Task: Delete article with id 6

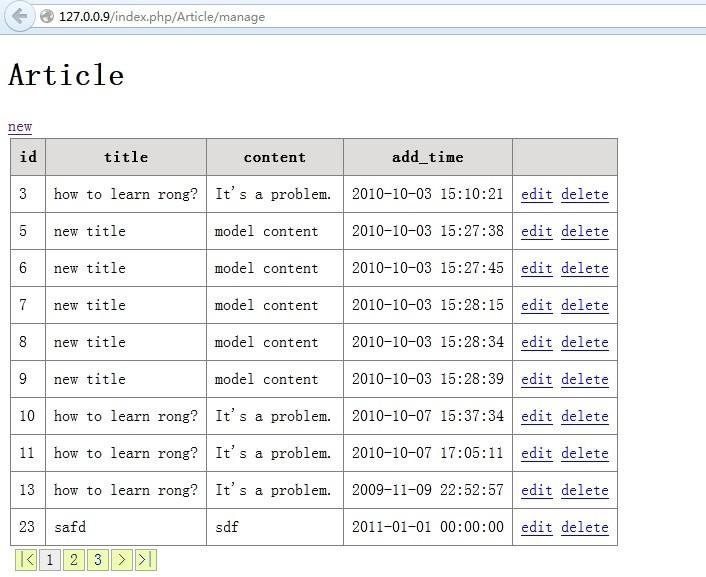Action: pyautogui.click(x=585, y=268)
